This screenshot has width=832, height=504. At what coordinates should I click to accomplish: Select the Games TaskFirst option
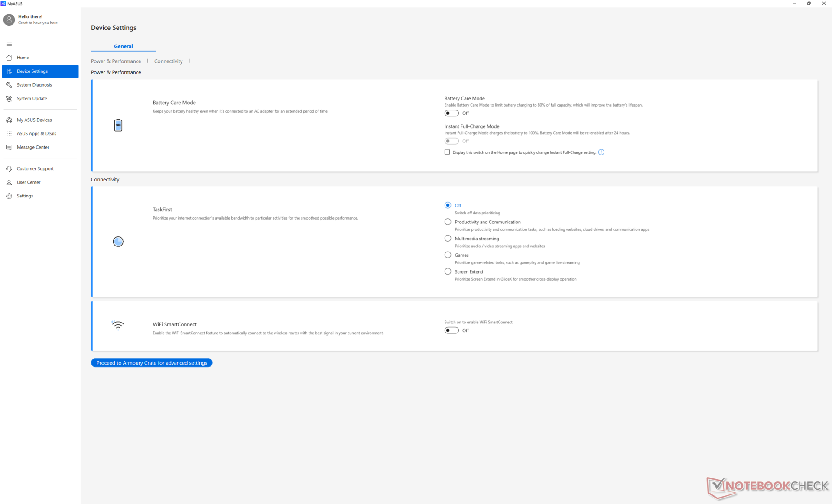click(448, 255)
